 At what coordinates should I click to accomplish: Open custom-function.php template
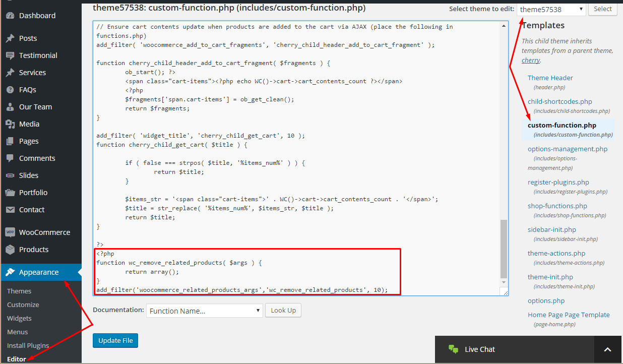click(562, 125)
